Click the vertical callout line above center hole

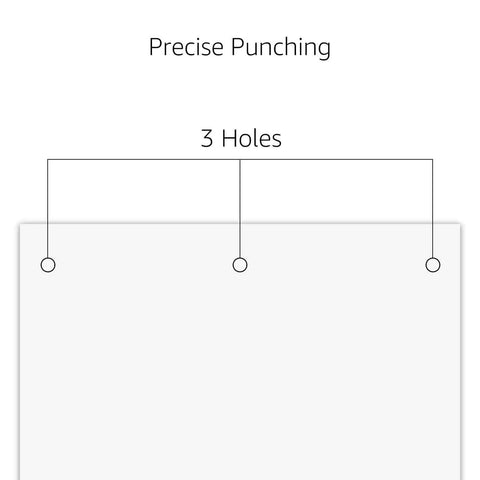(x=240, y=208)
